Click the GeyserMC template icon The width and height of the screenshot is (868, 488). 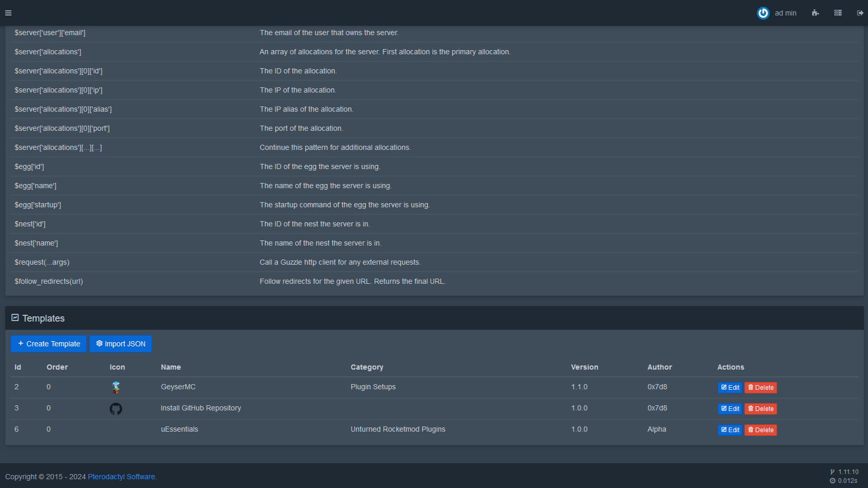(116, 387)
